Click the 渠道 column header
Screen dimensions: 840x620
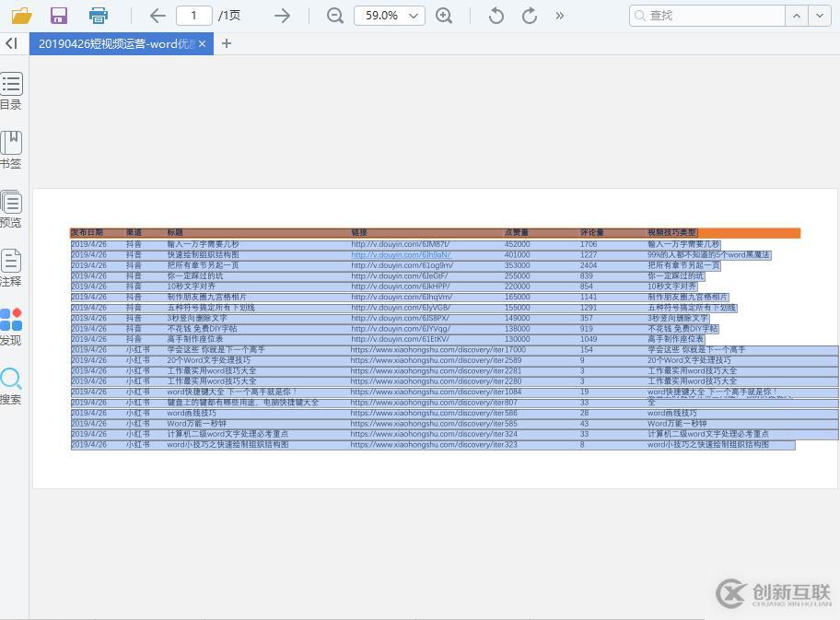click(134, 232)
